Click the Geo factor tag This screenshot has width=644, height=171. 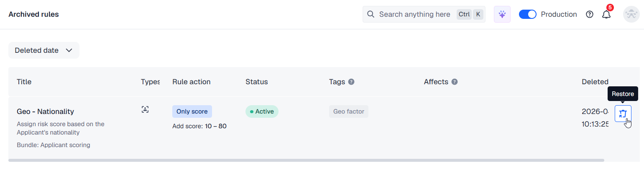point(349,111)
